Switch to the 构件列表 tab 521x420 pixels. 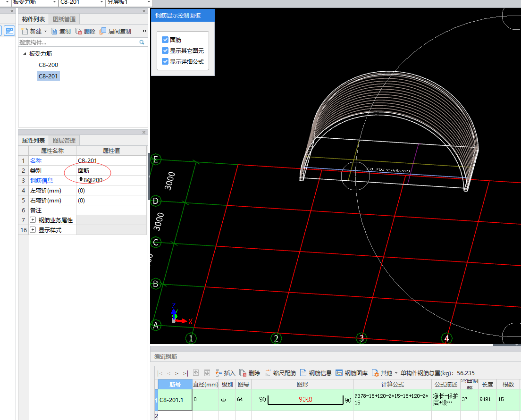pyautogui.click(x=34, y=19)
